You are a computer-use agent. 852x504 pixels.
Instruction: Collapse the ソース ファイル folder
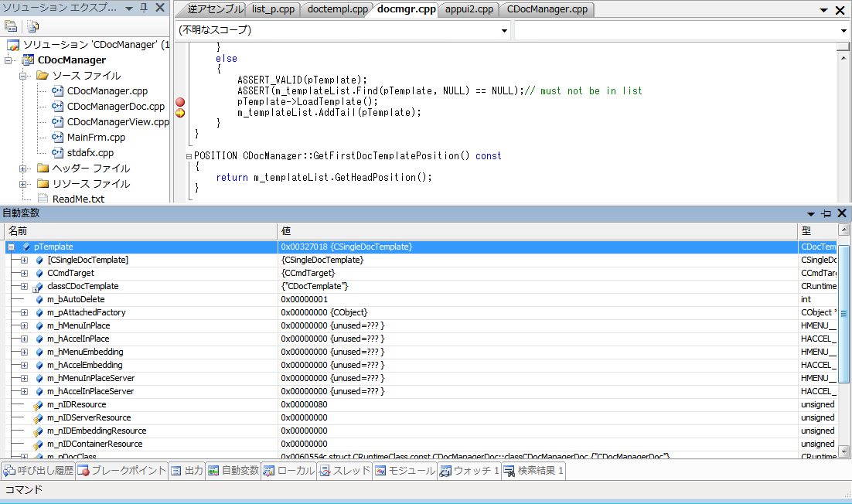coord(23,76)
